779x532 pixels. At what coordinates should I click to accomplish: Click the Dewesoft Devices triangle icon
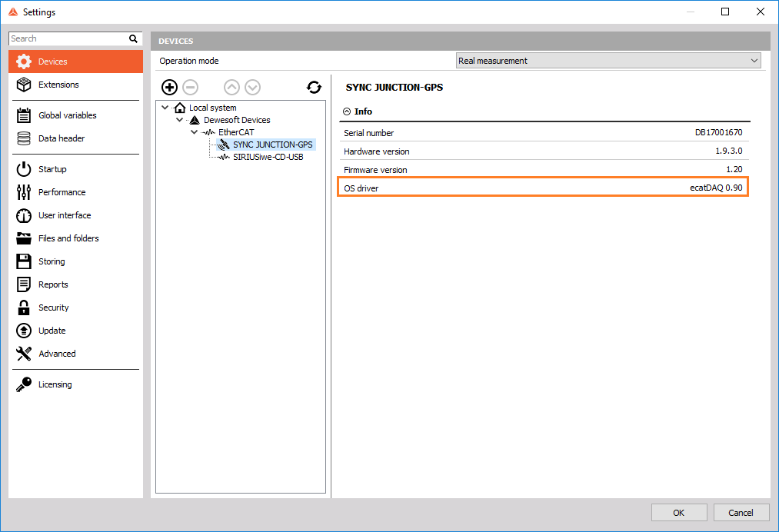click(195, 120)
